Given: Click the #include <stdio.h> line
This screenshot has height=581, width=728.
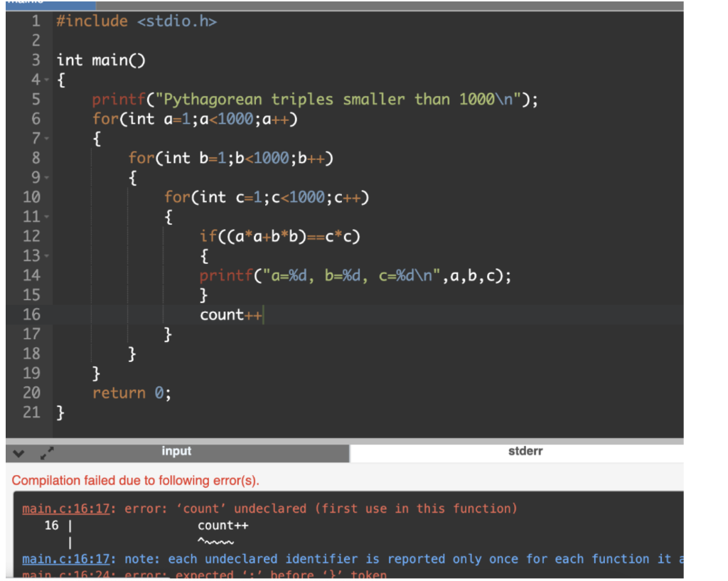Looking at the screenshot, I should tap(136, 21).
